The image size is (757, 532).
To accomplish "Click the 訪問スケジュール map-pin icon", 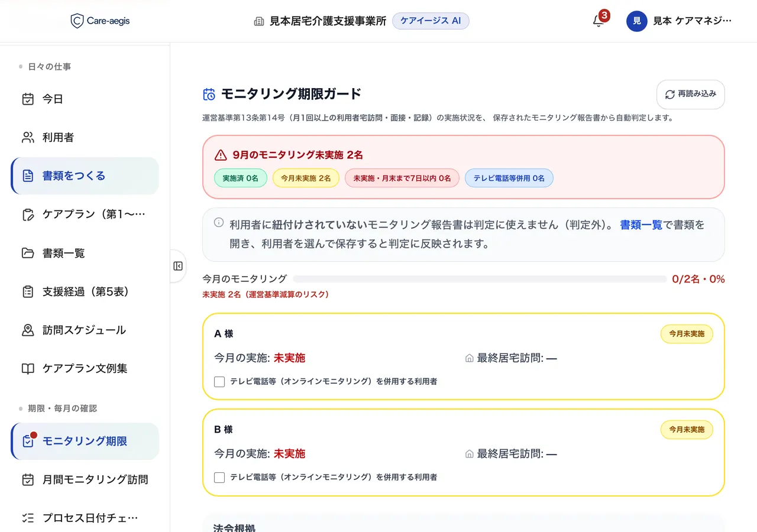I will coord(28,330).
